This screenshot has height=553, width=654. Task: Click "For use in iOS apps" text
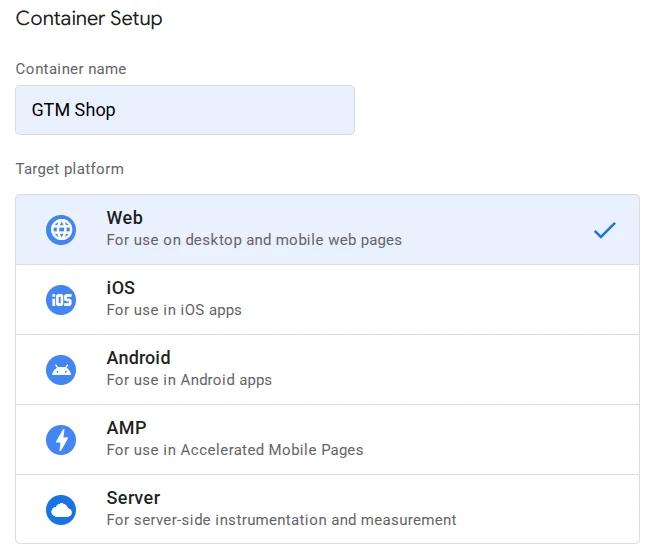pyautogui.click(x=174, y=310)
